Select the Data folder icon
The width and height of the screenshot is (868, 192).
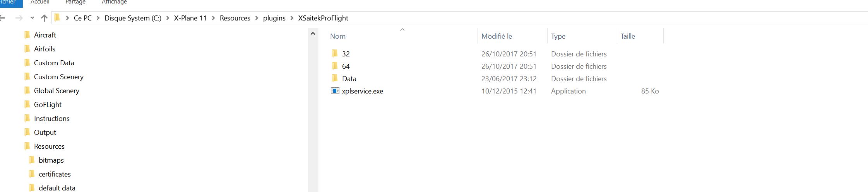[335, 78]
